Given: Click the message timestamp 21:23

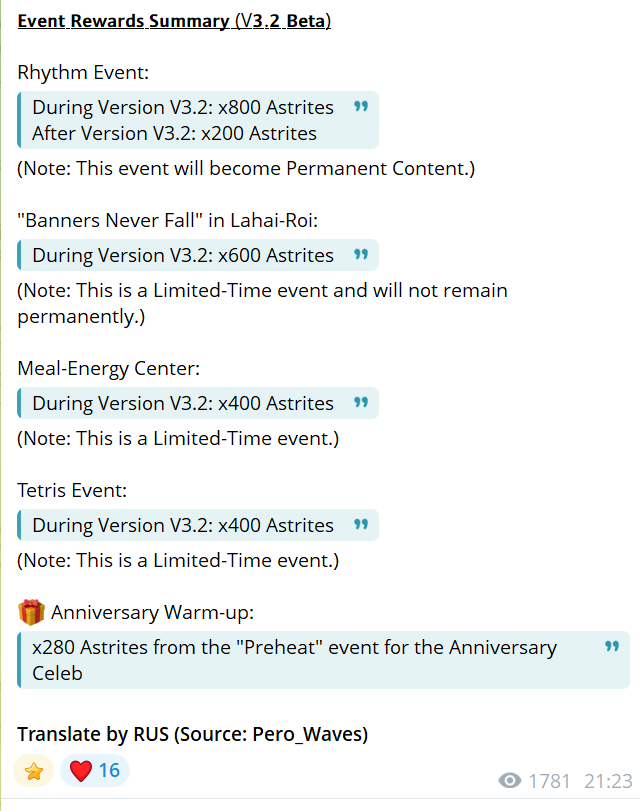Looking at the screenshot, I should pos(608,781).
